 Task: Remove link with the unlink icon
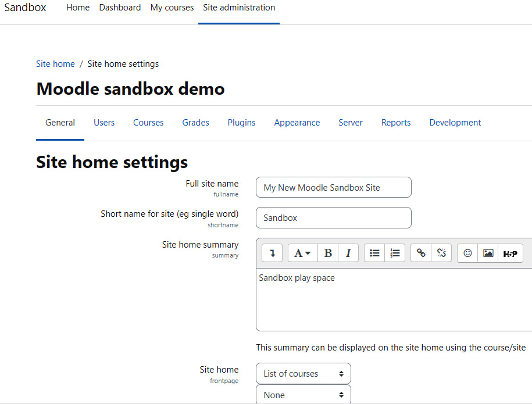[441, 253]
